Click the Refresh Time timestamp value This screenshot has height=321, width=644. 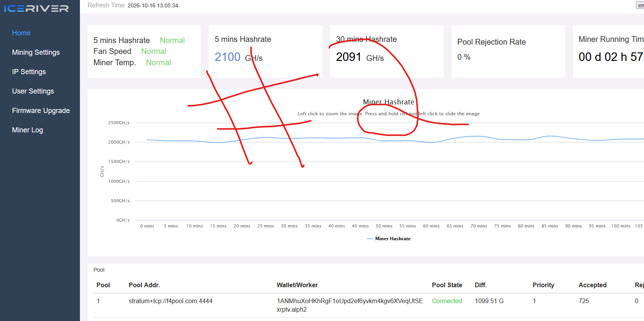[x=153, y=5]
